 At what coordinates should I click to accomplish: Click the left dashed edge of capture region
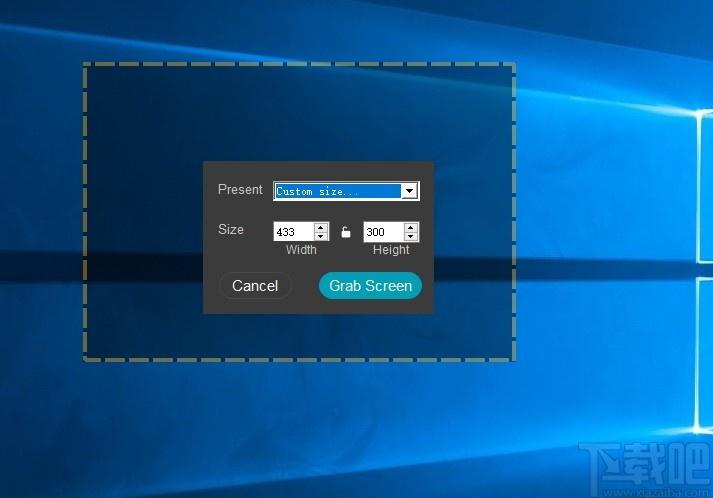coord(85,212)
